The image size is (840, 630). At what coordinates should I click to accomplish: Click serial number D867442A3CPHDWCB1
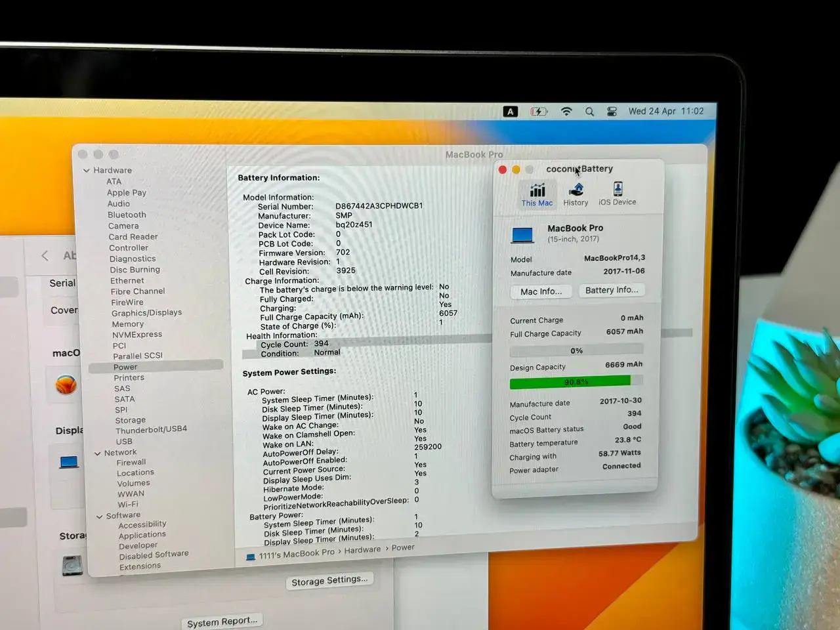[x=379, y=206]
